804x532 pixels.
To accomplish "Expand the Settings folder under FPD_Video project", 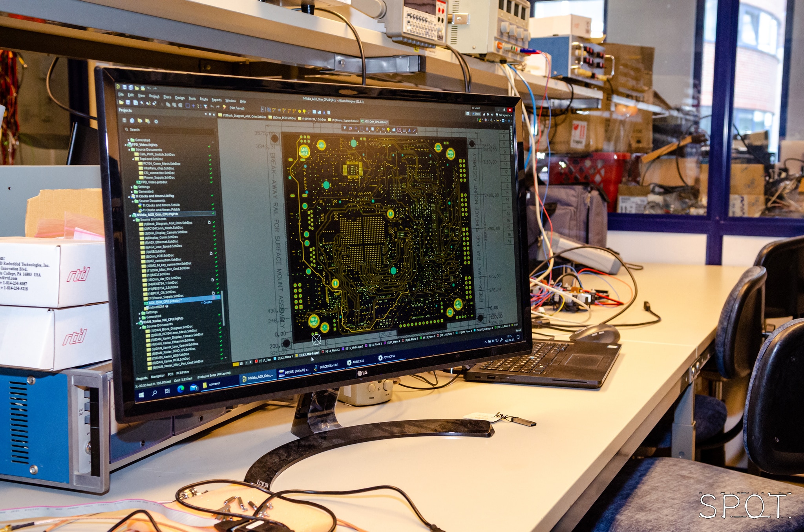I will click(x=132, y=187).
